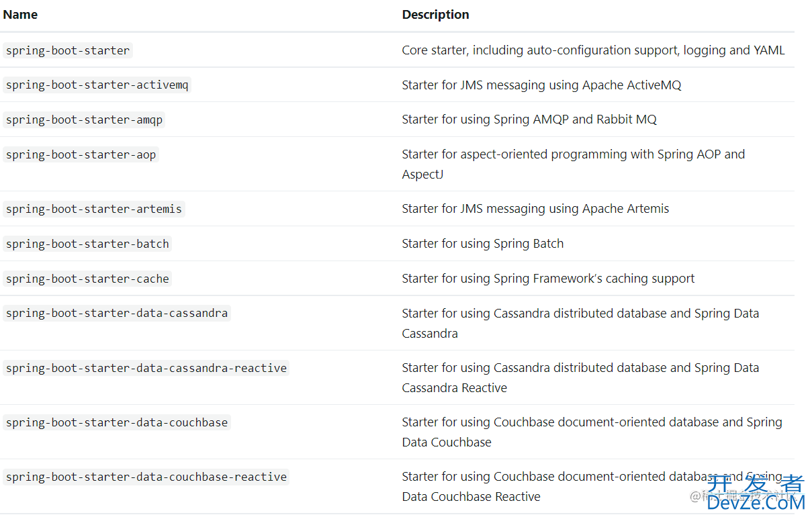Click spring-boot-starter-data-cassandra entry
The image size is (812, 517).
pos(117,313)
